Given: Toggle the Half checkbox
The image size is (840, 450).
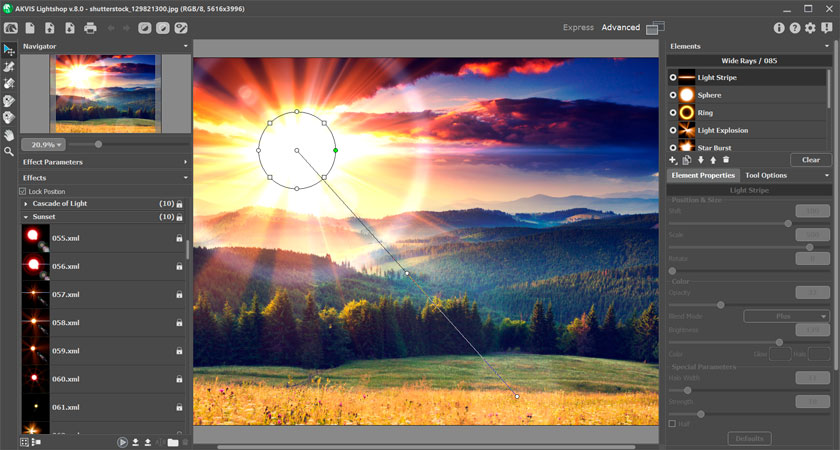Looking at the screenshot, I should 672,424.
